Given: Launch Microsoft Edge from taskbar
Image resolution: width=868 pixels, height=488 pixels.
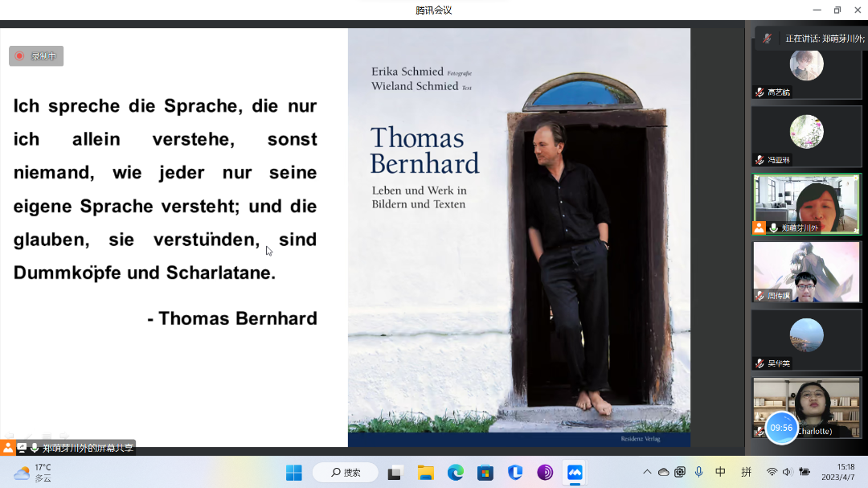Looking at the screenshot, I should tap(456, 473).
